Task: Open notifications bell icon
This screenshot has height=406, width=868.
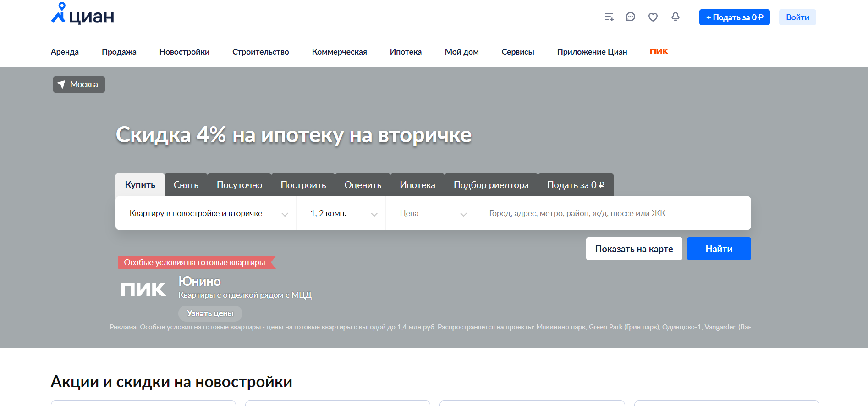Action: click(676, 17)
